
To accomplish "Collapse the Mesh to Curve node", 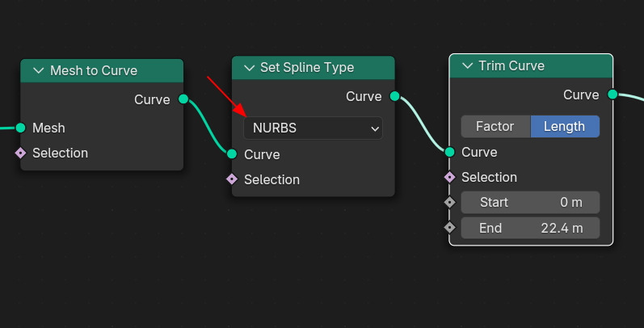I will coord(38,70).
